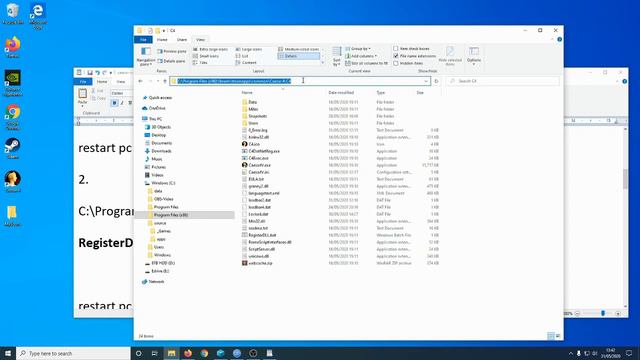Open the quick access toolbar dropdown arrow
The height and width of the screenshot is (360, 640).
coord(164,31)
